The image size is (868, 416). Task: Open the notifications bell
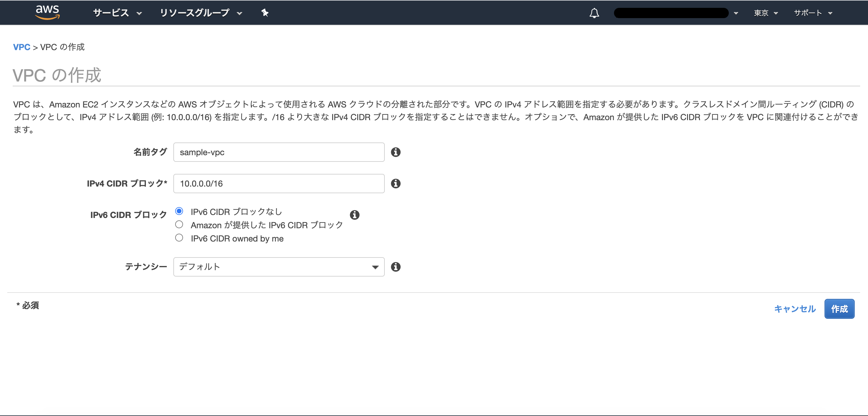[x=594, y=13]
